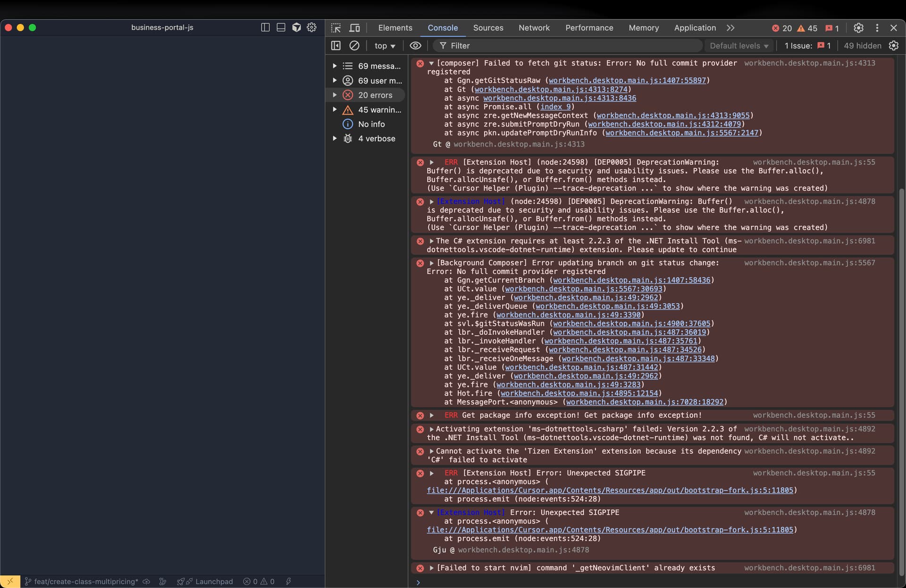Expand the 45 warnings sidebar group

pos(335,110)
